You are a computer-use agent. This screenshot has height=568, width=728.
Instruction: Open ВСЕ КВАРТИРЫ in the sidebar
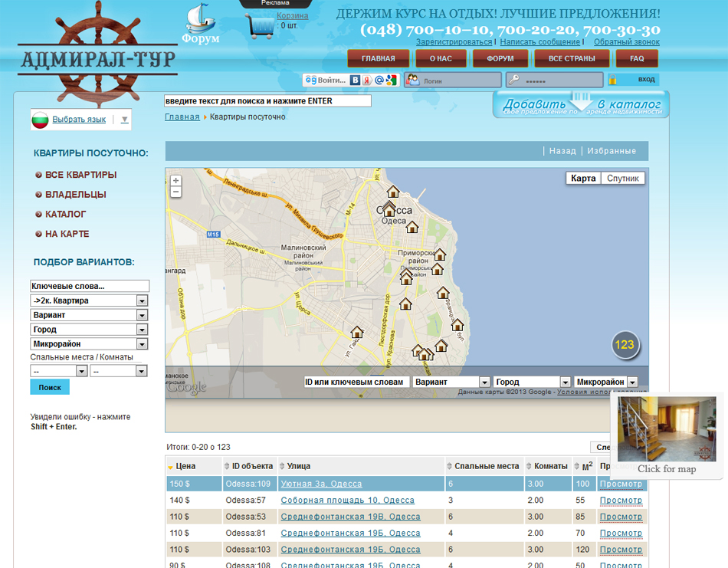(x=80, y=175)
